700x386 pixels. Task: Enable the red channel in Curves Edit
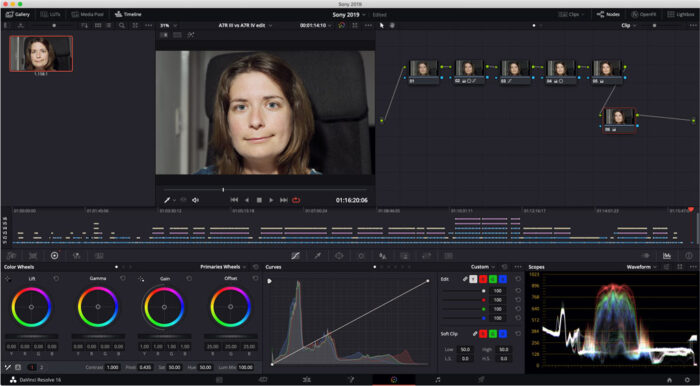coord(483,279)
